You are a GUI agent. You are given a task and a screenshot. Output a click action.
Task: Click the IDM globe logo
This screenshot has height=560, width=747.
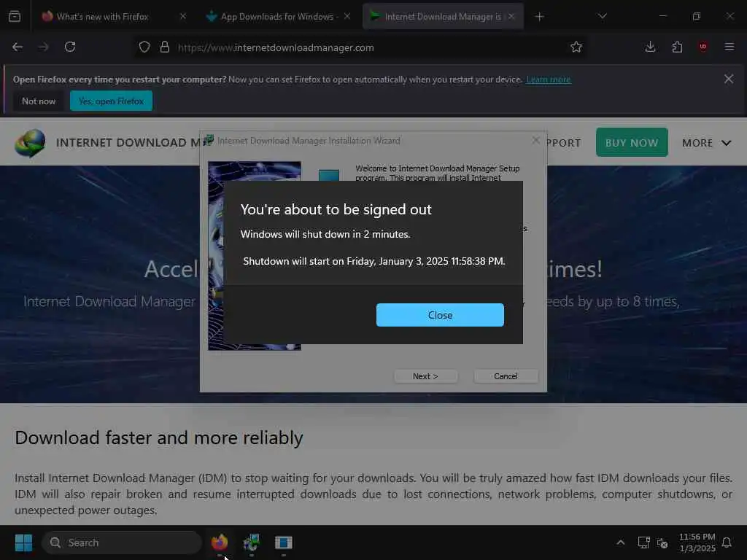coord(30,143)
